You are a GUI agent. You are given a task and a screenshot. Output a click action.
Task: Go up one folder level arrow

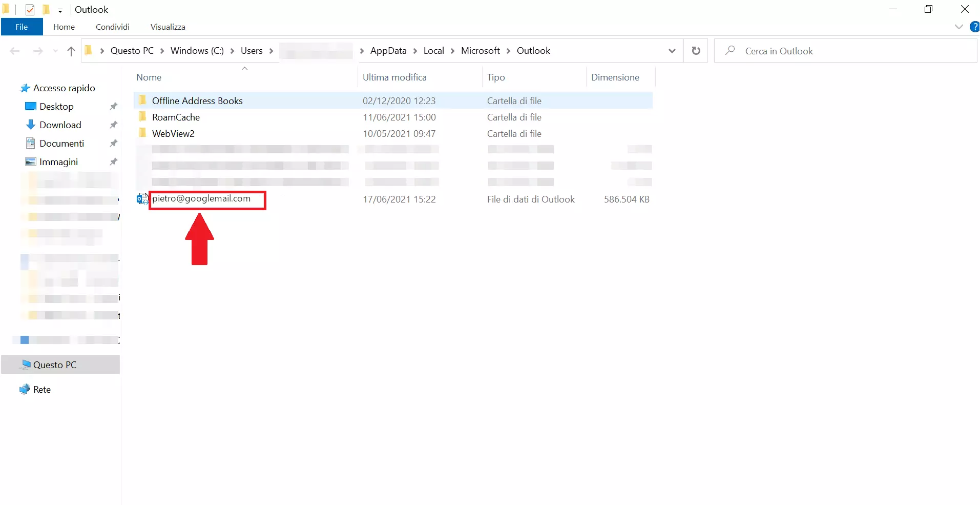click(71, 51)
